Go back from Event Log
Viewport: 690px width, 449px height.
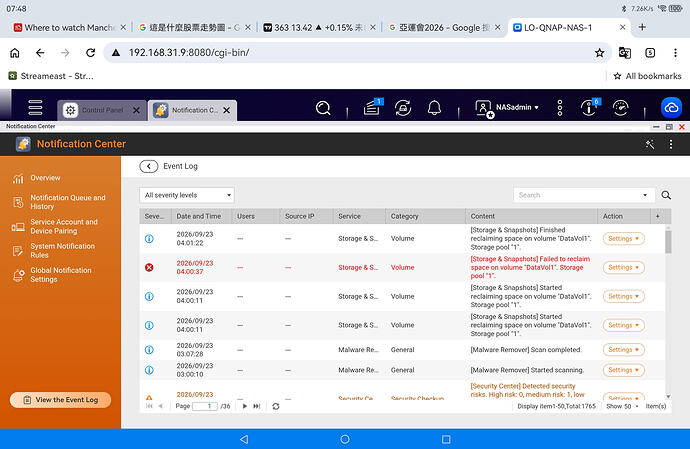click(x=149, y=166)
